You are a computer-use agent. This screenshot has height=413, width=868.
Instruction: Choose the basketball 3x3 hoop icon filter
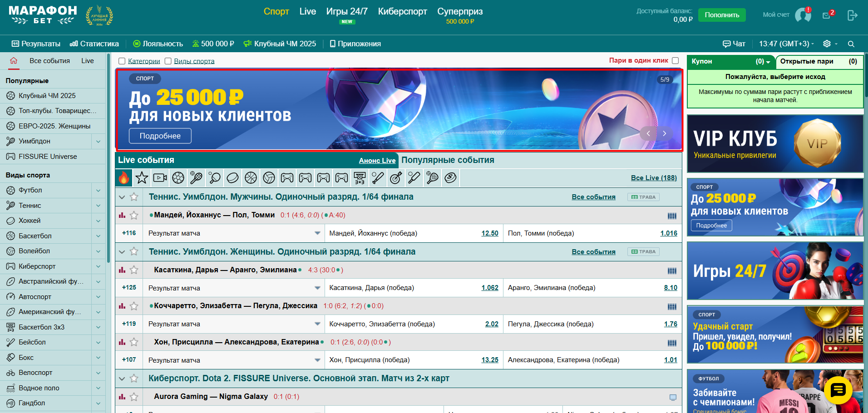point(360,178)
